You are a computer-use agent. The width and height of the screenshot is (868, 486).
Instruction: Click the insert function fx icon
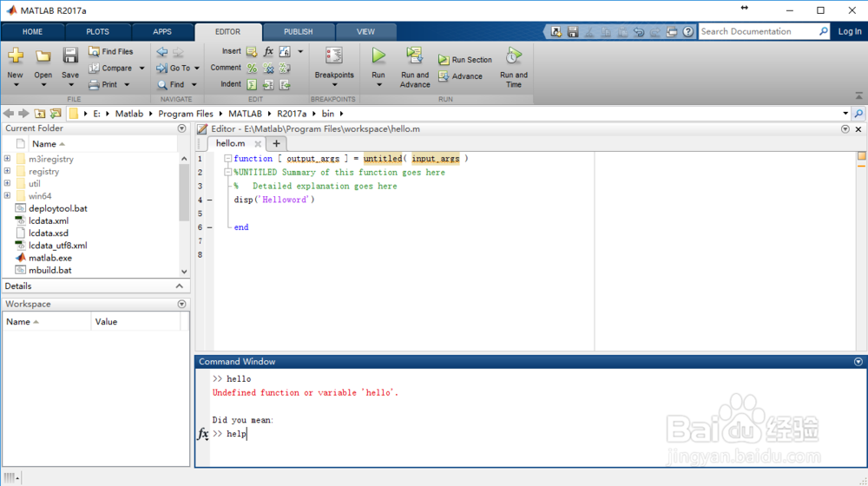tap(268, 51)
